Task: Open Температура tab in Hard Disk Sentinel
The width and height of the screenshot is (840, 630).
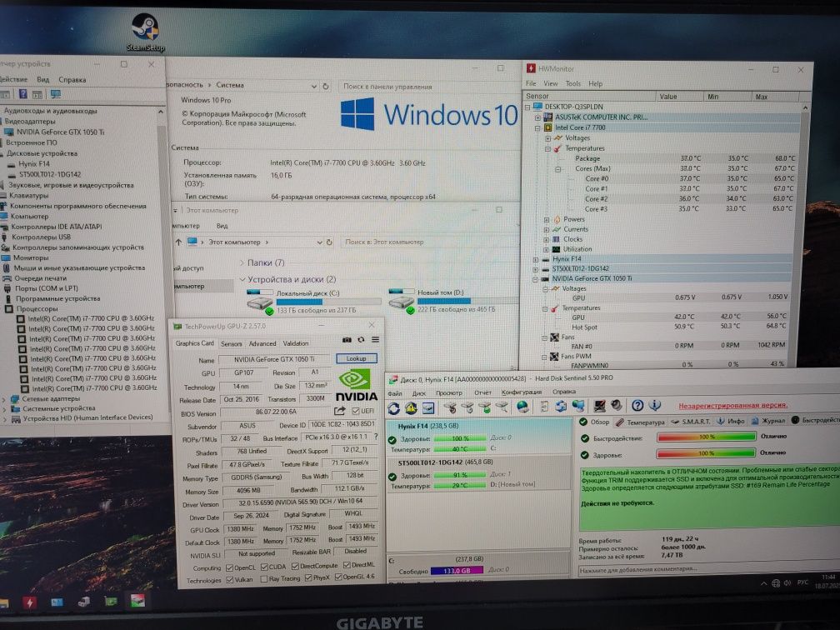Action: click(640, 422)
